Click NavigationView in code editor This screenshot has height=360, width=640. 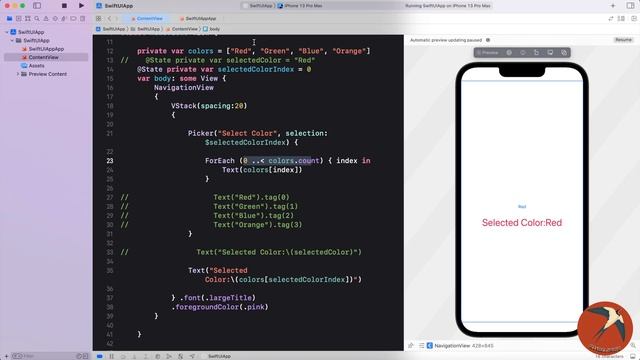point(184,87)
